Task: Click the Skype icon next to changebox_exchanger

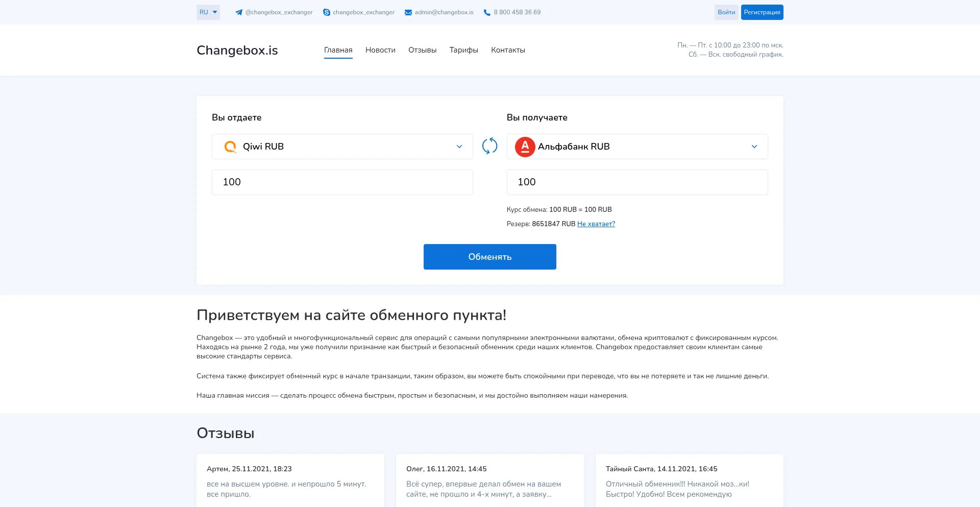Action: tap(326, 12)
